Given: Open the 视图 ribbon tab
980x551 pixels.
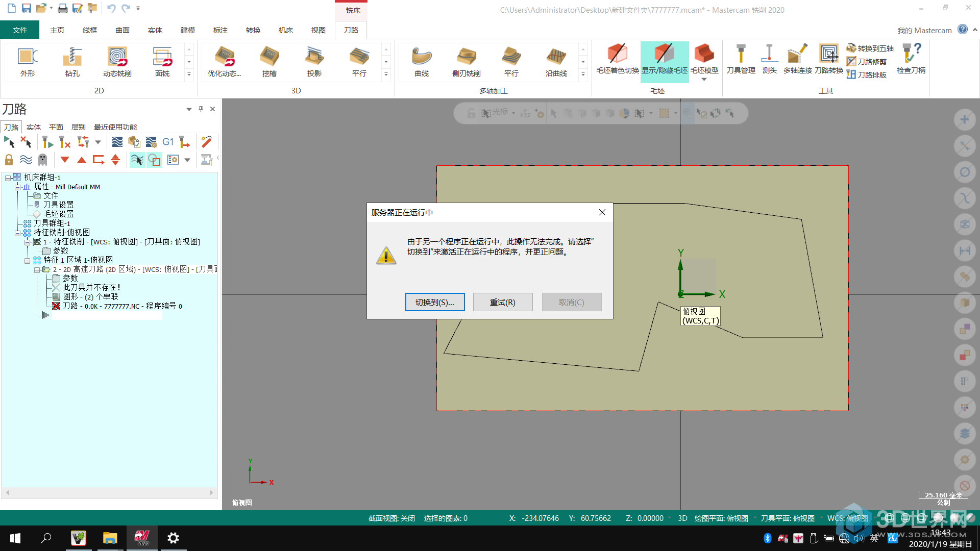Looking at the screenshot, I should (x=318, y=30).
